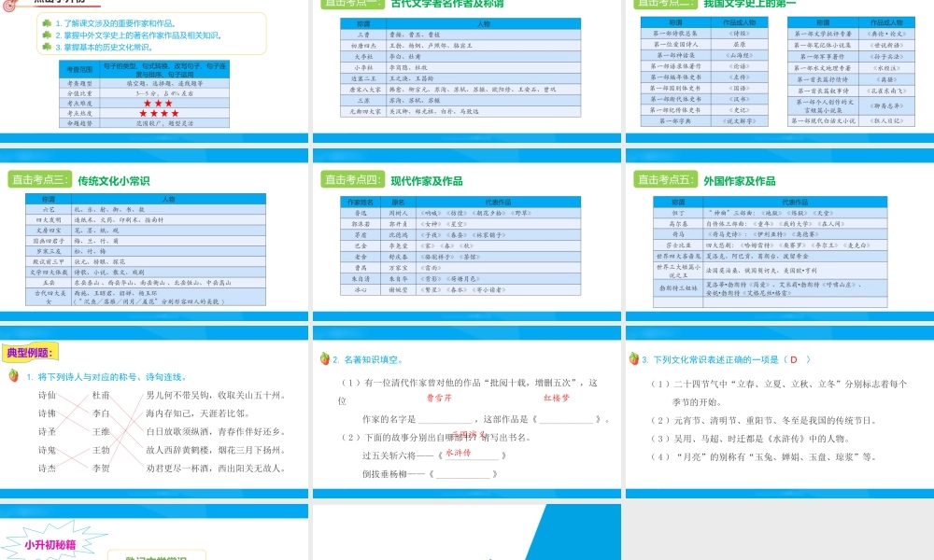Click the three red stars in 考点难度 row
The width and height of the screenshot is (934, 560).
click(x=159, y=104)
